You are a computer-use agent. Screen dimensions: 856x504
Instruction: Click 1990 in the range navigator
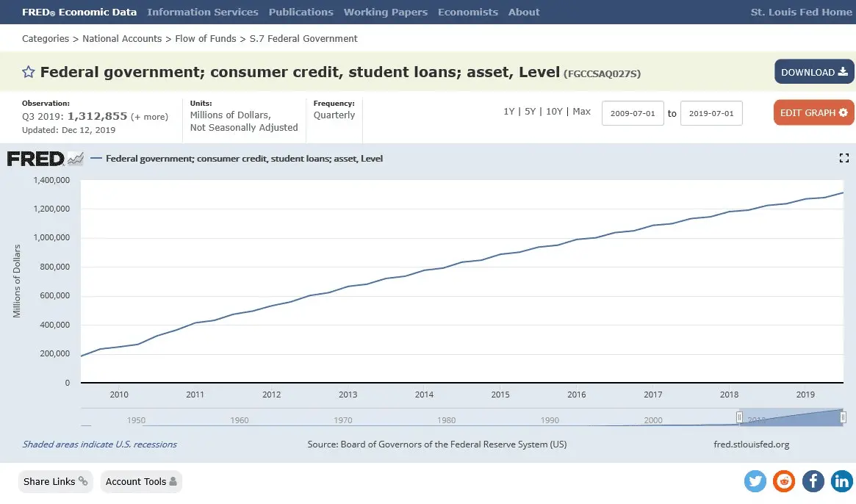(550, 420)
